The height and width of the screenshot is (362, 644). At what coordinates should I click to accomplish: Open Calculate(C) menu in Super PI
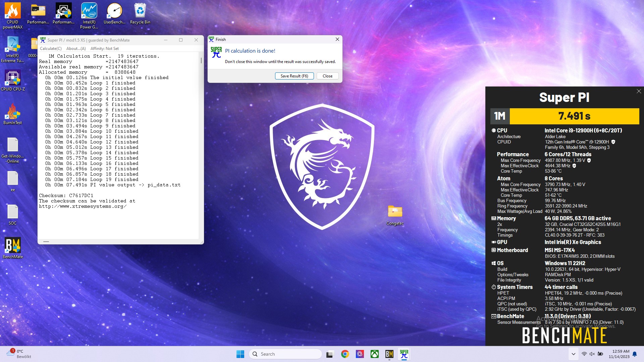pyautogui.click(x=51, y=49)
